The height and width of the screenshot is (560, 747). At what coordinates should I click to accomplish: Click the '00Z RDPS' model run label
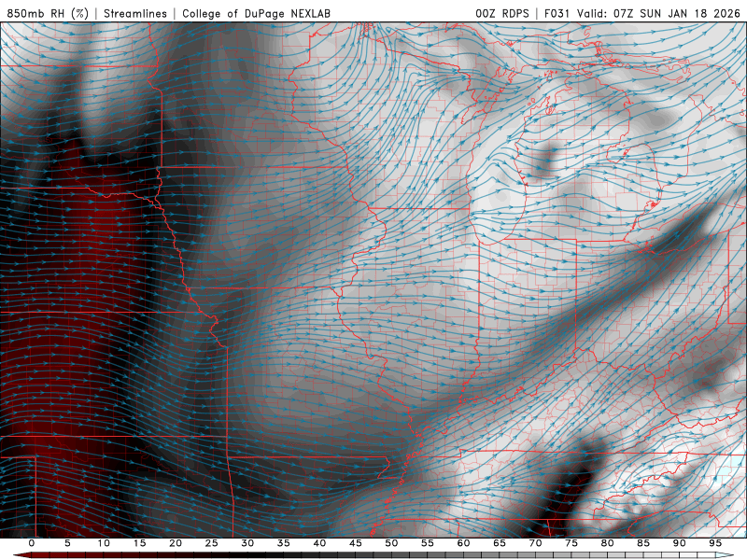tap(502, 13)
